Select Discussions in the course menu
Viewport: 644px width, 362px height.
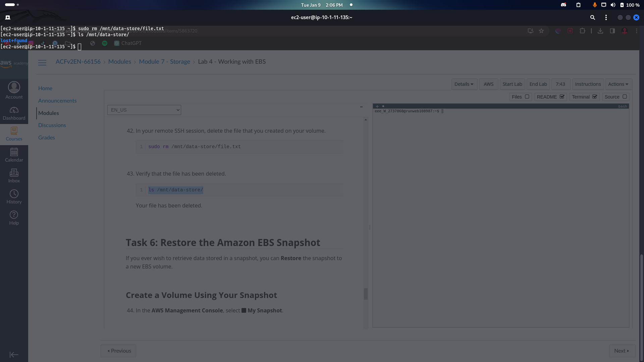(52, 125)
